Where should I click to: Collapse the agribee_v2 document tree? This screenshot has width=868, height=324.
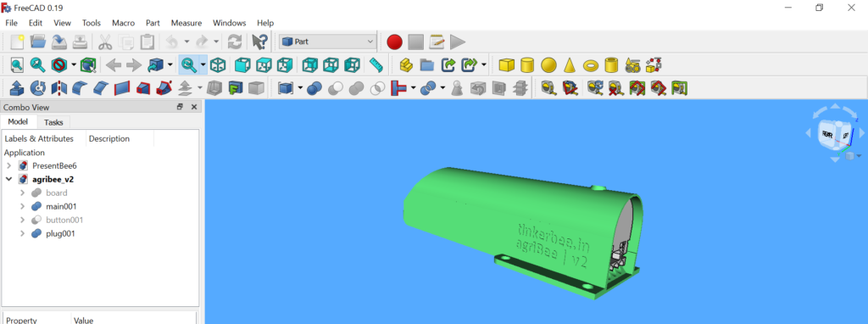pyautogui.click(x=8, y=179)
